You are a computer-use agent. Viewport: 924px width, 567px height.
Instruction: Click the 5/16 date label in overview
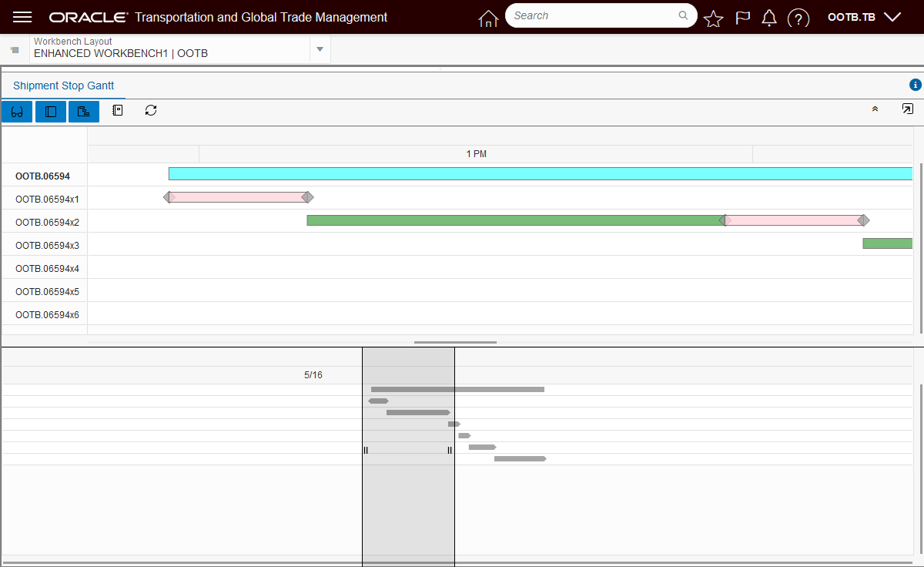(x=313, y=375)
